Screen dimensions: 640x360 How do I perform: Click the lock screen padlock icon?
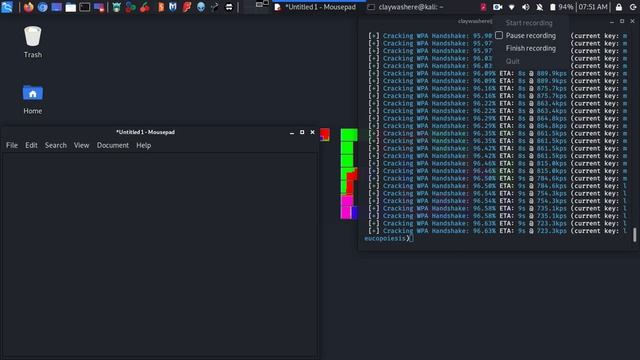(x=619, y=7)
